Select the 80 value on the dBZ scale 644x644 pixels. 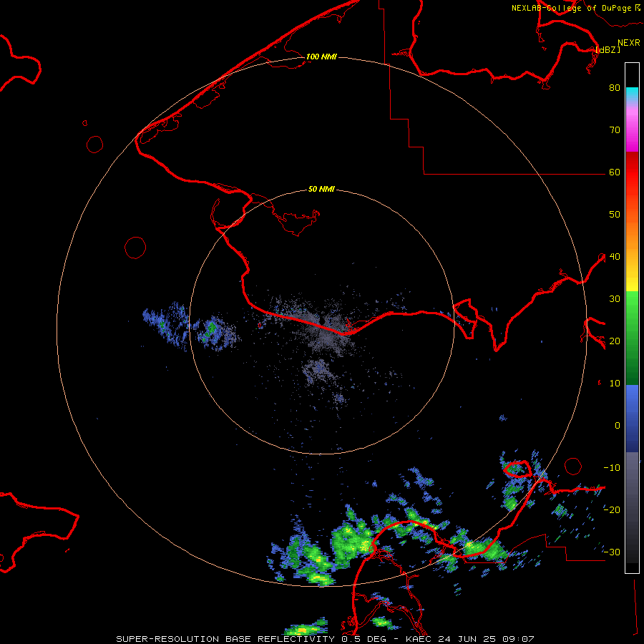coord(615,88)
